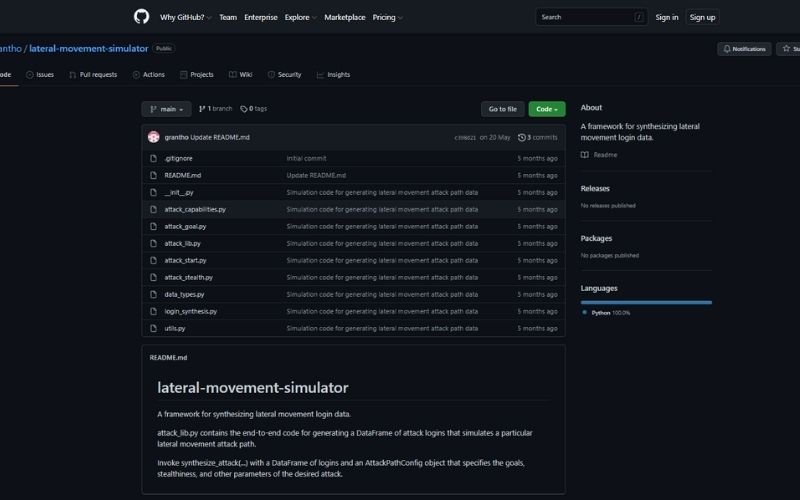Open the Projects tab
This screenshot has height=500, width=800.
196,74
